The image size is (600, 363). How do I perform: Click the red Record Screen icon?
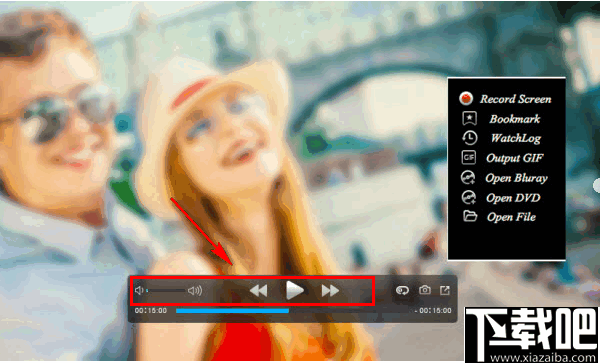pos(466,99)
